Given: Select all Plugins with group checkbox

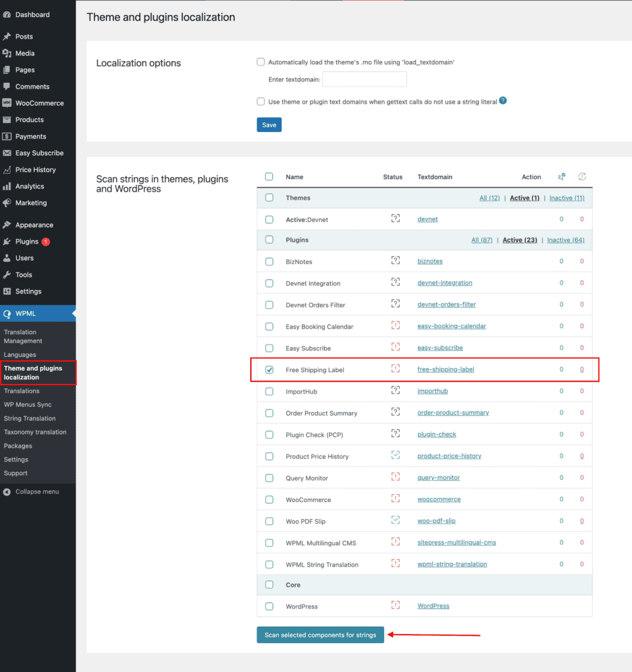Looking at the screenshot, I should [269, 240].
